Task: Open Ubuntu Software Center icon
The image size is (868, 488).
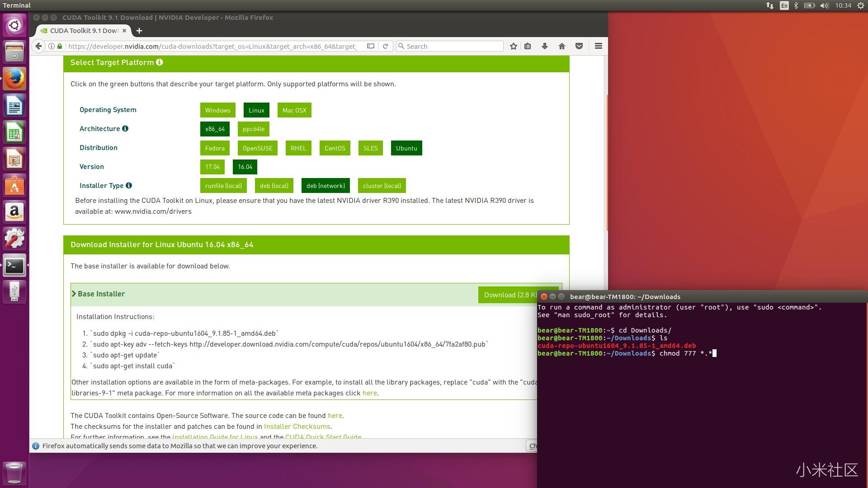Action: click(14, 185)
